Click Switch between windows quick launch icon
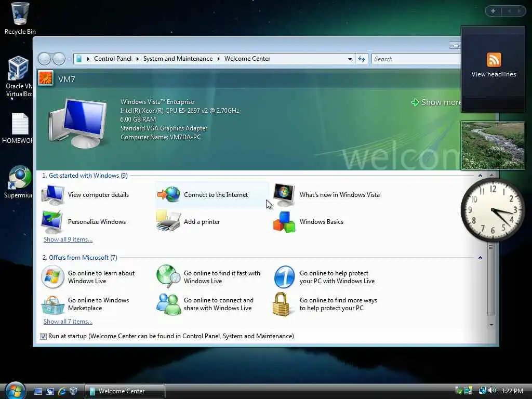 50,391
